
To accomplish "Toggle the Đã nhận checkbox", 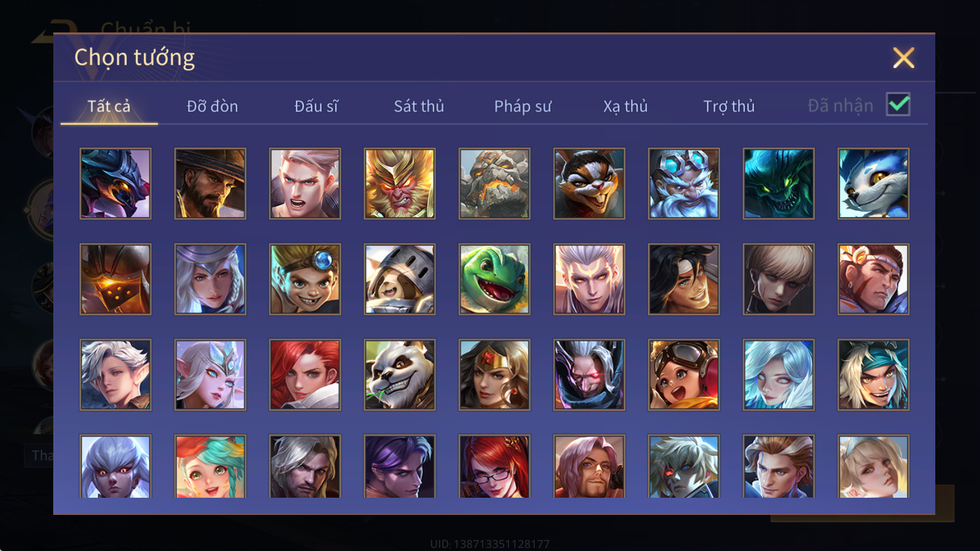I will [x=899, y=104].
